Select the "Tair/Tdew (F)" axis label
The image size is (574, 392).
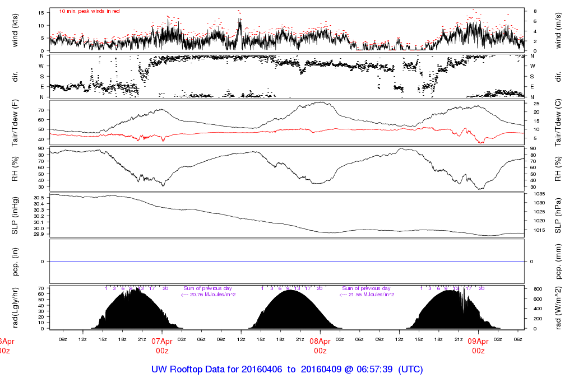click(x=15, y=122)
